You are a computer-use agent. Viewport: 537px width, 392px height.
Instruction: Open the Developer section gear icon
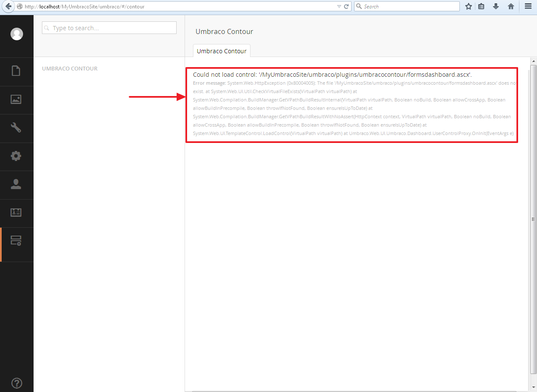[x=16, y=156]
